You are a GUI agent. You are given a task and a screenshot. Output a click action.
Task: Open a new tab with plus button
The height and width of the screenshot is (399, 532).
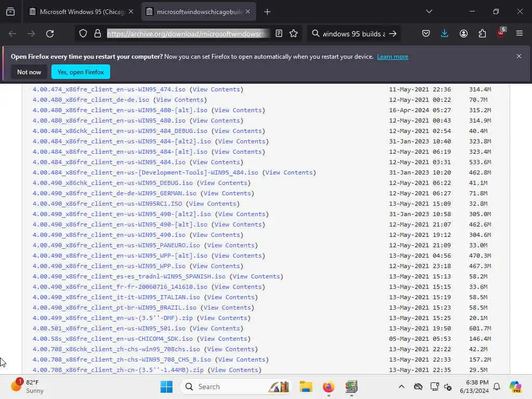pyautogui.click(x=268, y=12)
